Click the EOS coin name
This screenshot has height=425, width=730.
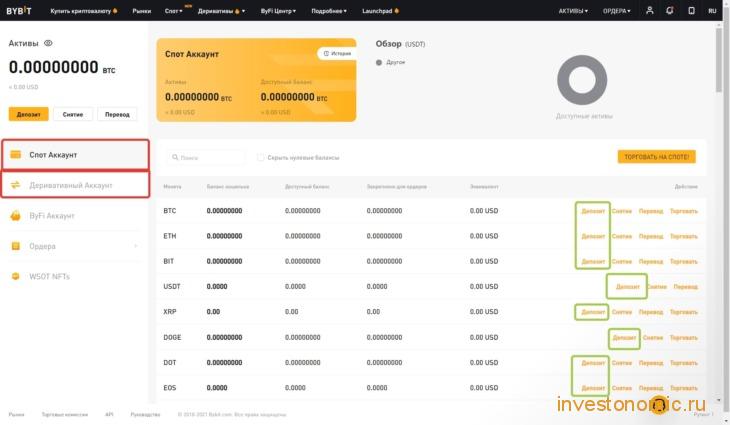pyautogui.click(x=169, y=388)
